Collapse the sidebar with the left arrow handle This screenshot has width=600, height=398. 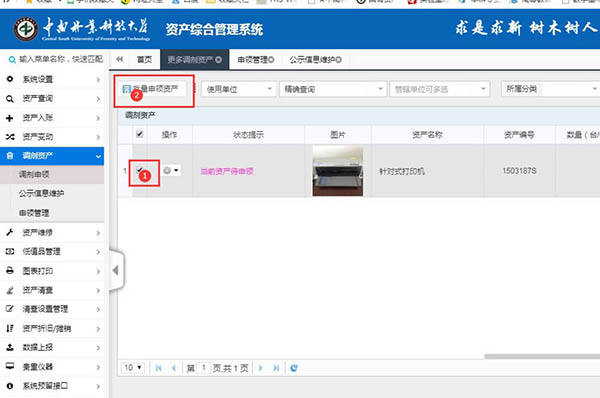[116, 270]
